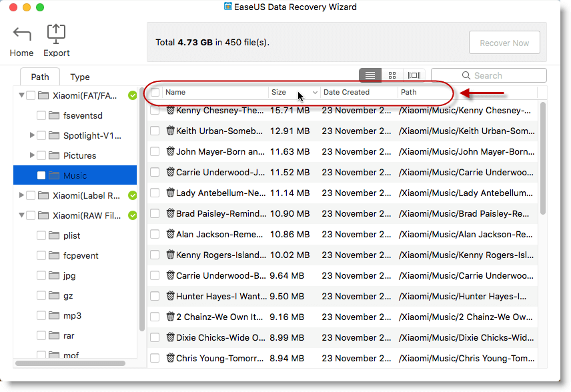Click the trash icon beside Kenny Chesney-The file

pos(170,110)
